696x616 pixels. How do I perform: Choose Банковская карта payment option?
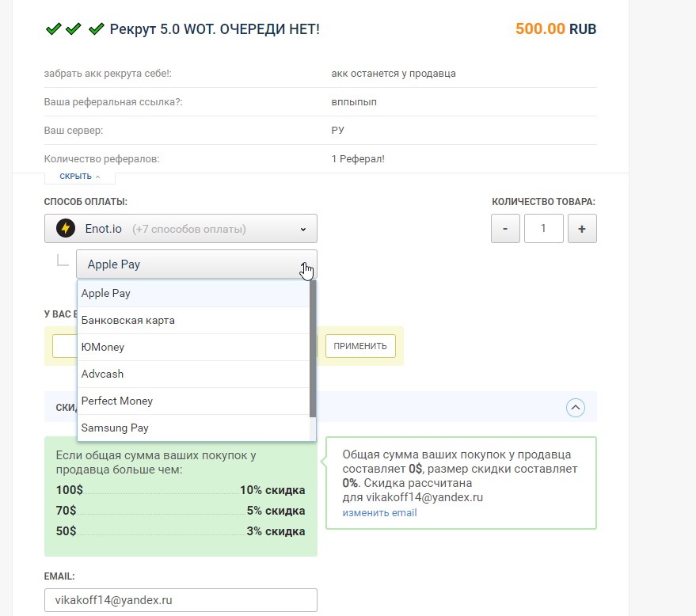click(128, 320)
